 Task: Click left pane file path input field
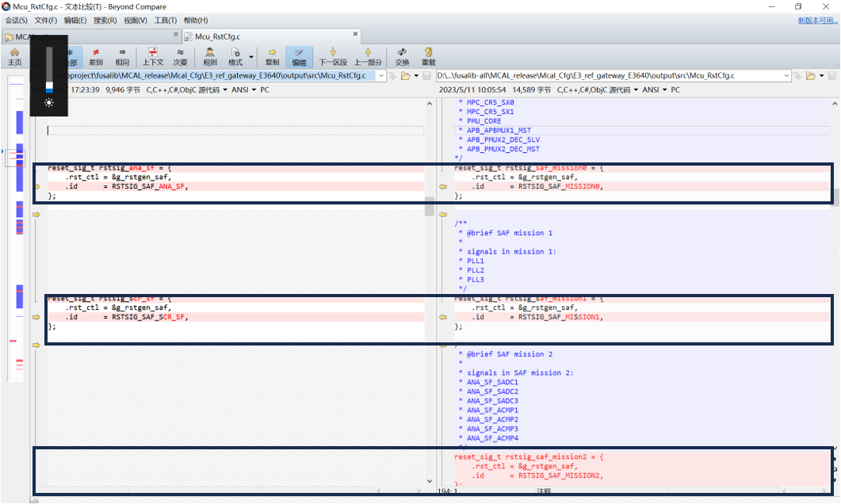(222, 75)
